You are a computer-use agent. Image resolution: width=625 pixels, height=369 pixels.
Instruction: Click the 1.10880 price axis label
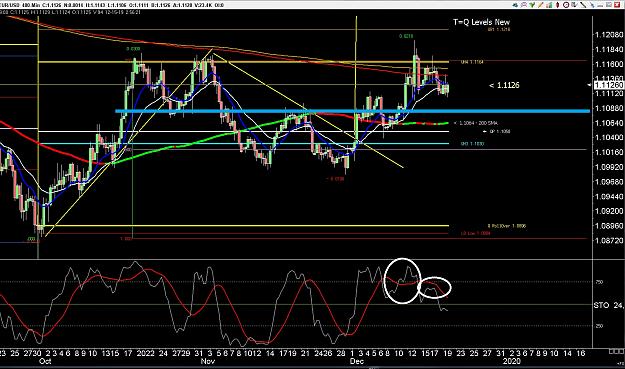point(609,108)
